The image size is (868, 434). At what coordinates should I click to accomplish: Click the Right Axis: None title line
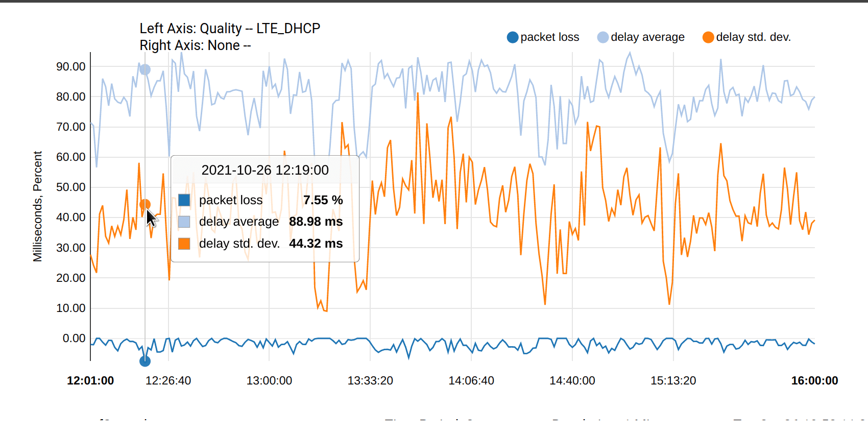(x=195, y=45)
